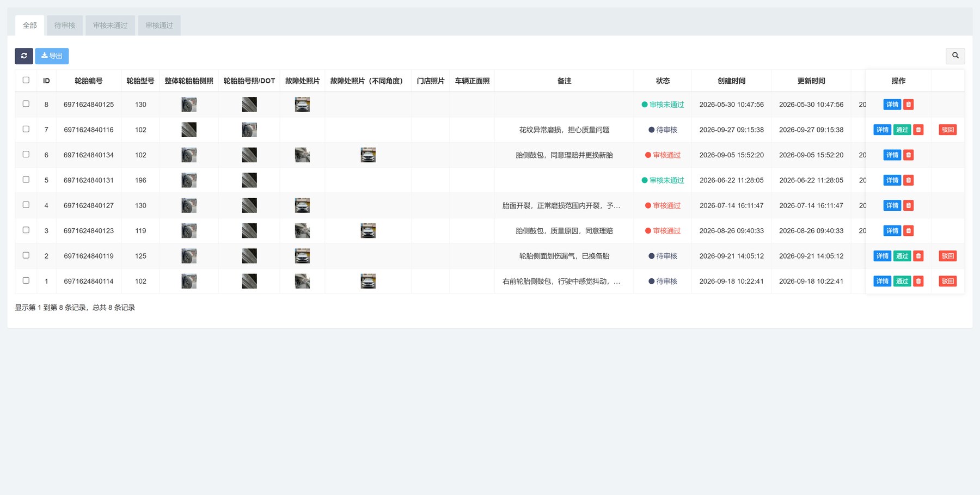Open 详情 for record ID 4
This screenshot has width=980, height=495.
click(x=892, y=205)
